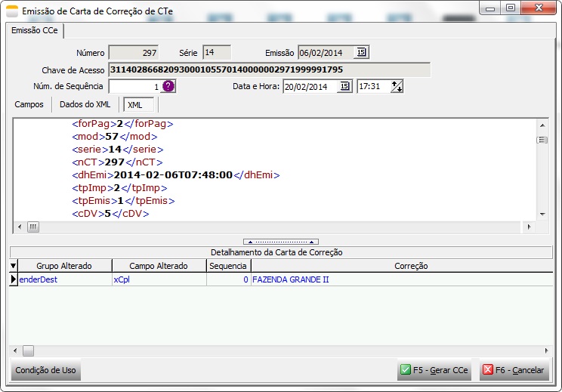This screenshot has width=562, height=392.
Task: Click the Condição de Uso button
Action: point(45,370)
